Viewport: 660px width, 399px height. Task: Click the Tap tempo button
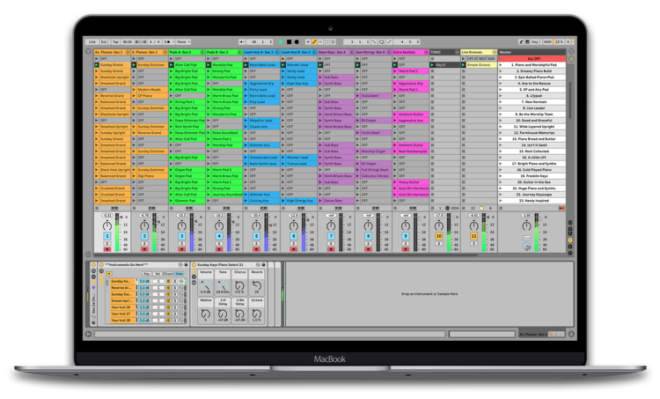click(115, 42)
